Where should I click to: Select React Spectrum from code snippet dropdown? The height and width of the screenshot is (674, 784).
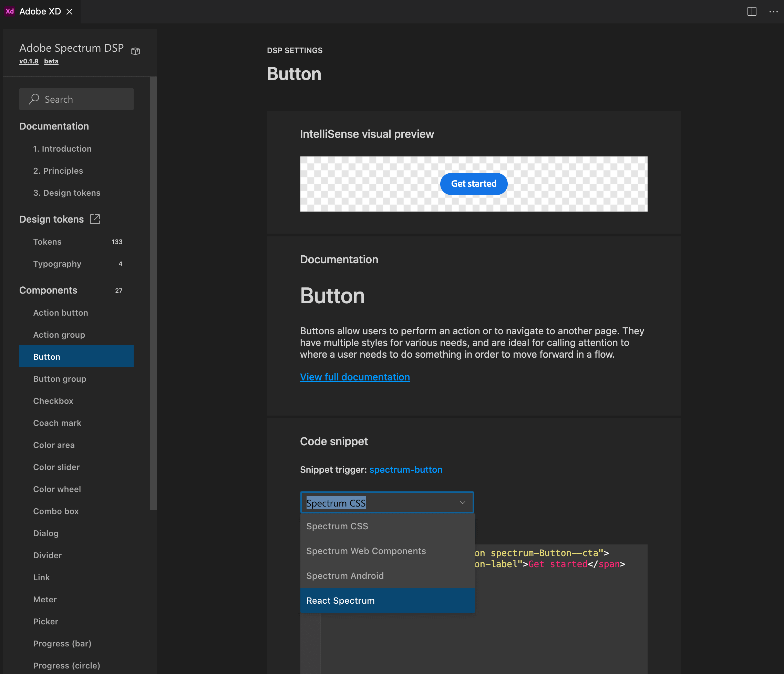pyautogui.click(x=340, y=601)
